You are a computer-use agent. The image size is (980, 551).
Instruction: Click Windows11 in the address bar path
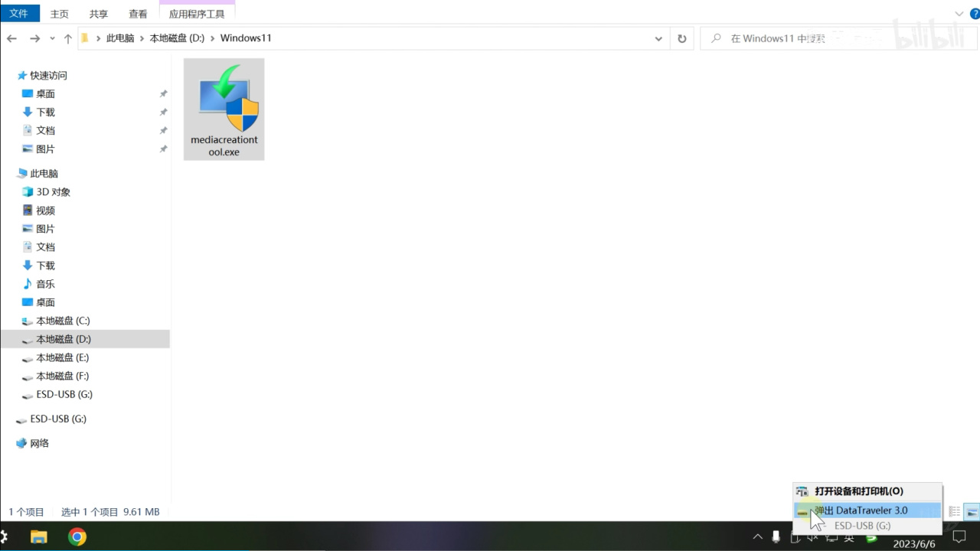[x=246, y=38]
